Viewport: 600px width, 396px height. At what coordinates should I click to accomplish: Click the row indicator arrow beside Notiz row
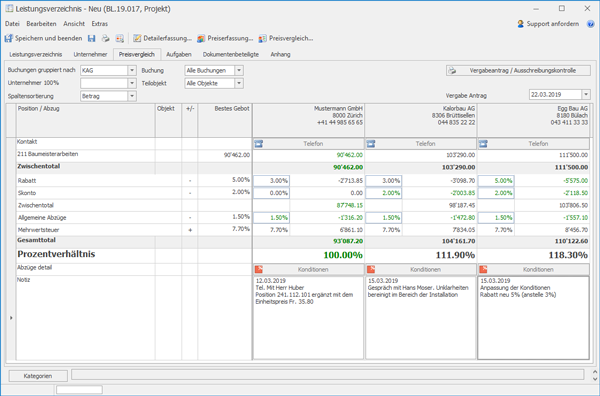pyautogui.click(x=11, y=318)
